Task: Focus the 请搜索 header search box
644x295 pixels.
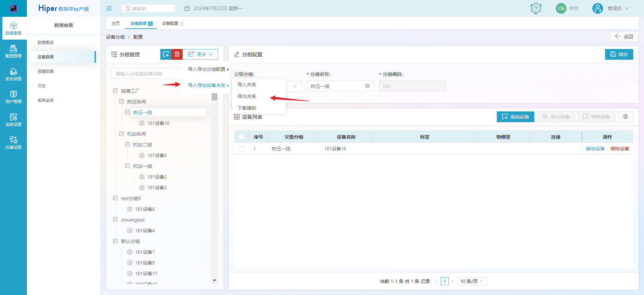Action: tap(149, 8)
